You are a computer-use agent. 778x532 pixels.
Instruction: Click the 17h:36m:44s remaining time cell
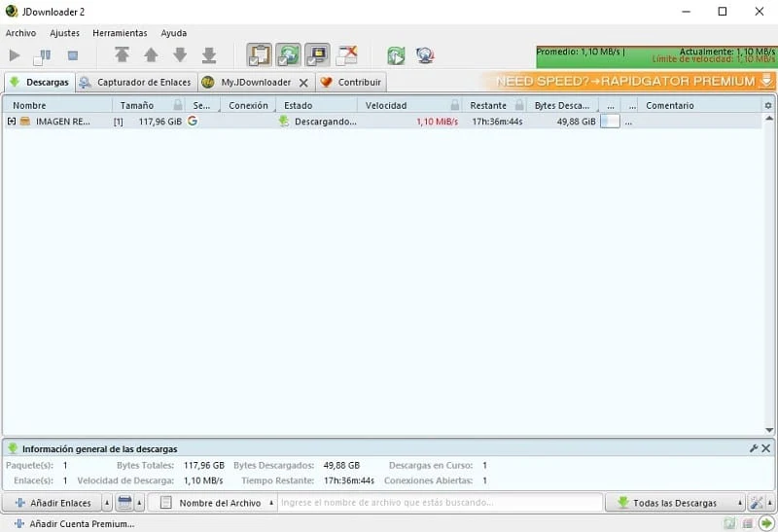[497, 122]
